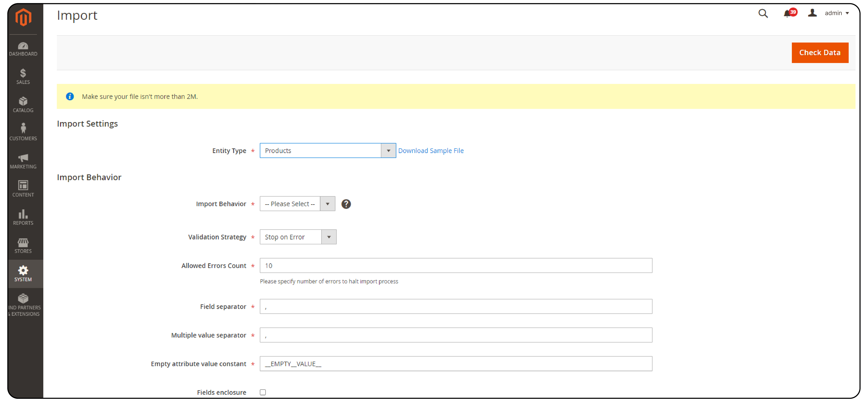Click the Entity Type label
868x402 pixels.
coord(229,151)
